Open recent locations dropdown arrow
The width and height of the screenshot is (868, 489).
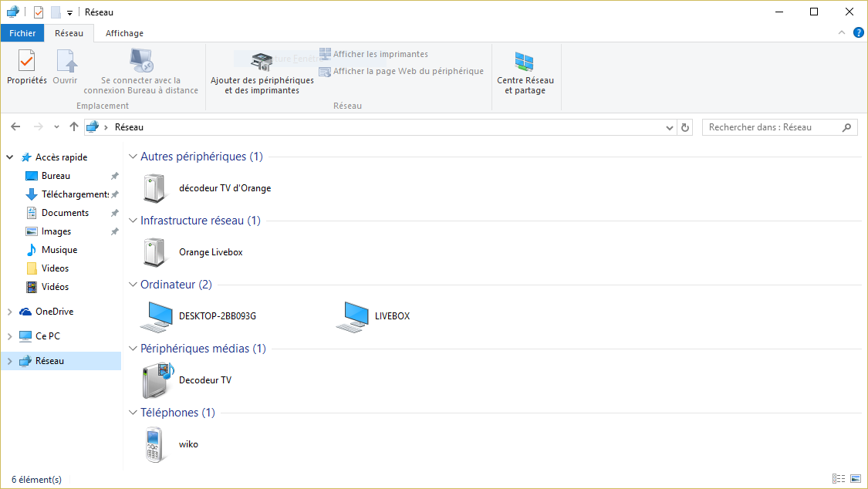click(x=56, y=126)
